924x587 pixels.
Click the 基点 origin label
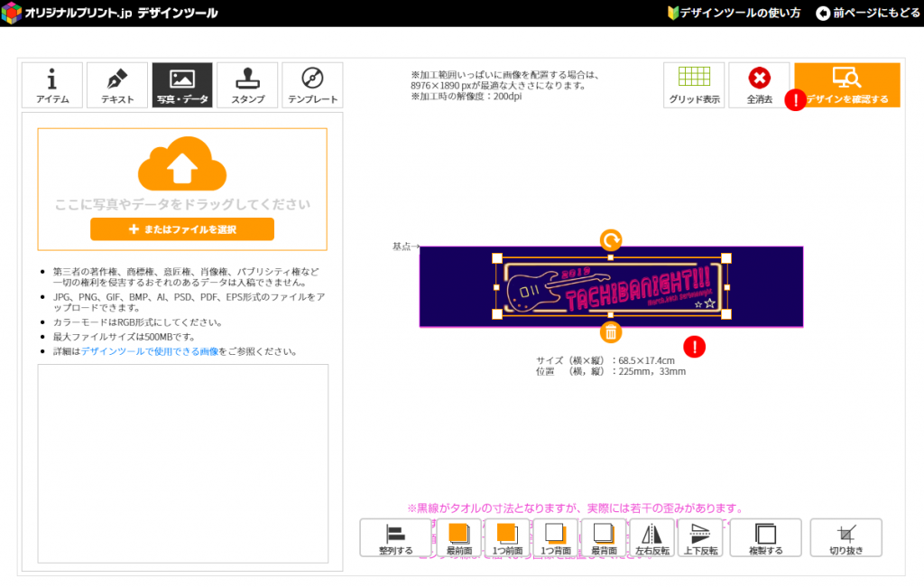(x=405, y=247)
